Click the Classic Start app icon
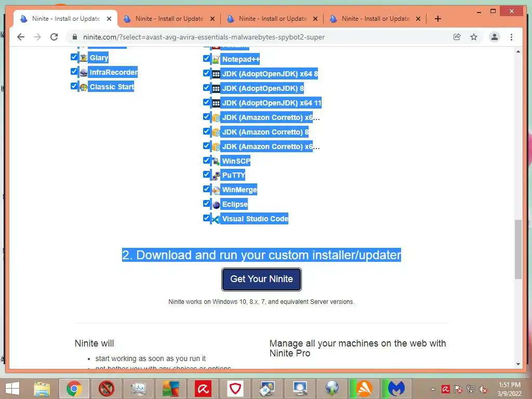 [84, 87]
